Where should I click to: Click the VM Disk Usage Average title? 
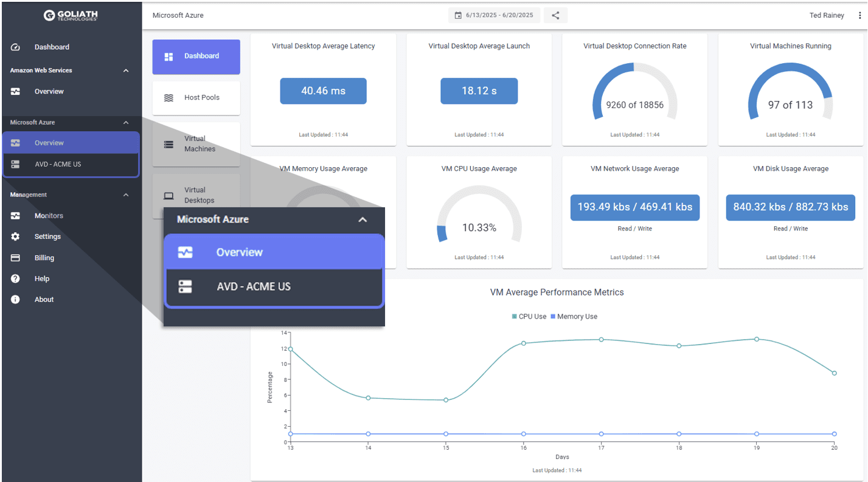[791, 169]
